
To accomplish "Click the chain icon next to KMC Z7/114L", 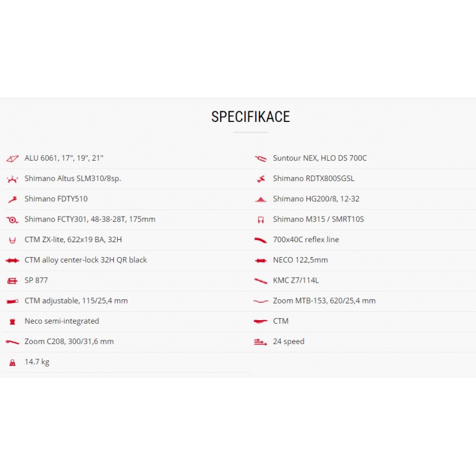I will pos(261,281).
